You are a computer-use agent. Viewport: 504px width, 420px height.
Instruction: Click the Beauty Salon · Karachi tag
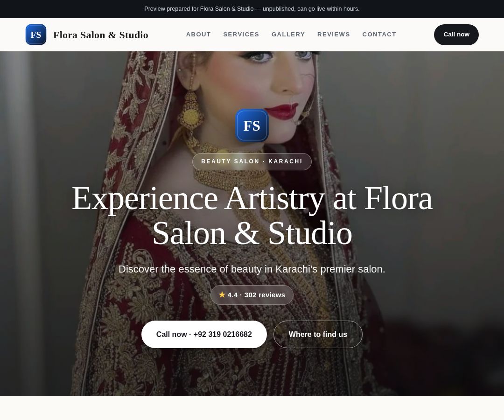[252, 161]
